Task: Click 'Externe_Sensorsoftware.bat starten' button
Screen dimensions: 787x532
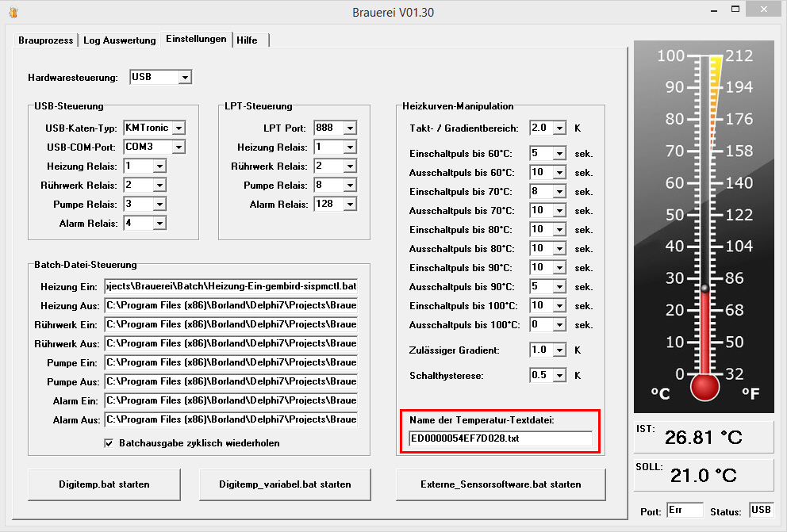Action: (x=500, y=484)
